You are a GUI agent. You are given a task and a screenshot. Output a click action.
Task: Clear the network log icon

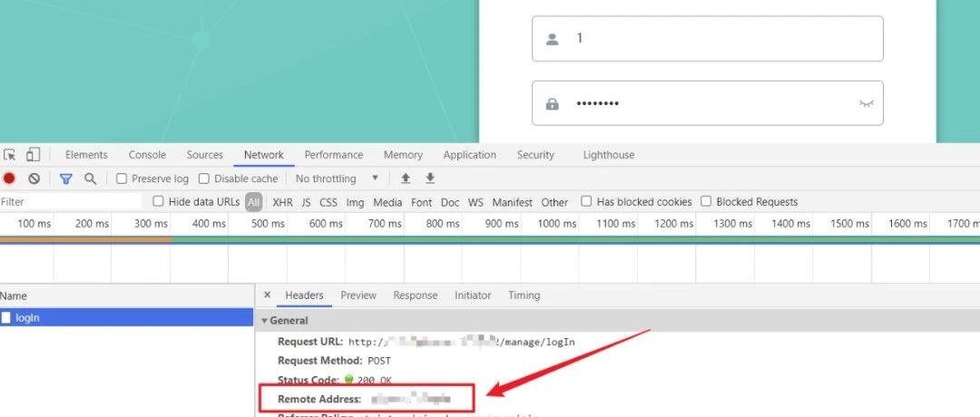34,179
